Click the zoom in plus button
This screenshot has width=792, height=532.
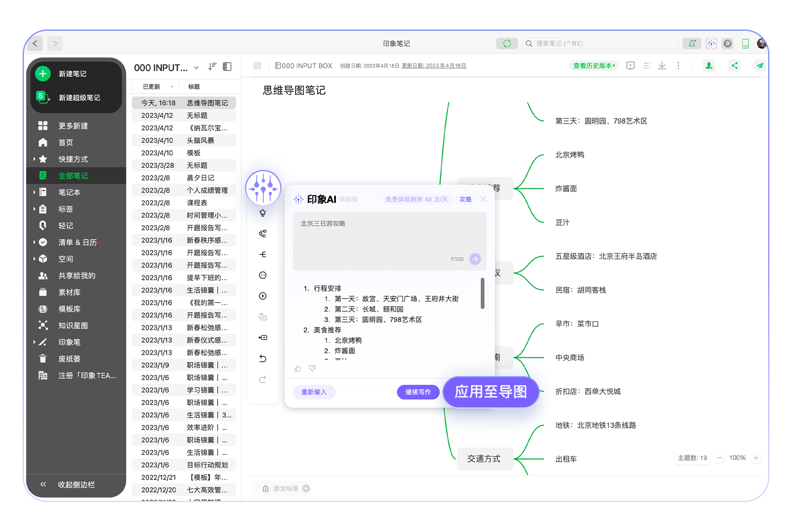click(756, 458)
